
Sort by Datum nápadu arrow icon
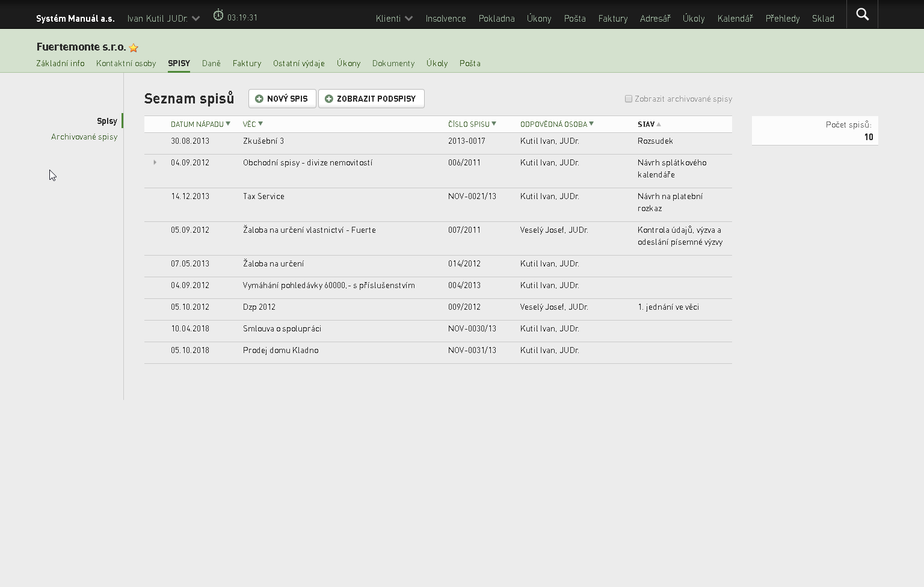tap(228, 124)
